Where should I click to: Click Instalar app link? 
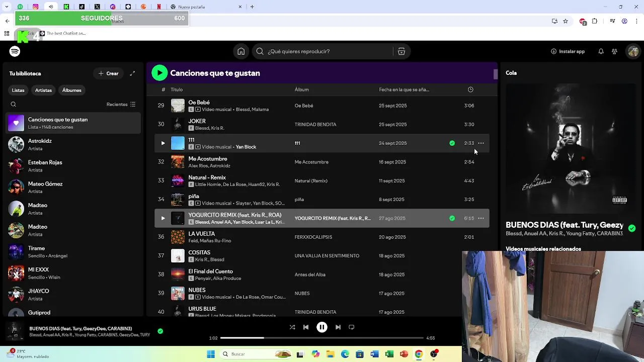pyautogui.click(x=568, y=51)
